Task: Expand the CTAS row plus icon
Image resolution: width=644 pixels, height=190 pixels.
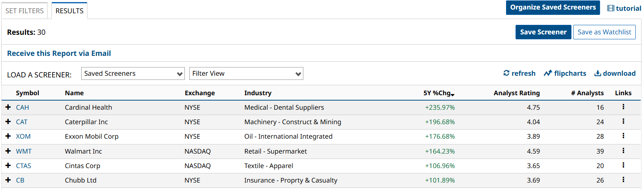Action: click(x=8, y=166)
